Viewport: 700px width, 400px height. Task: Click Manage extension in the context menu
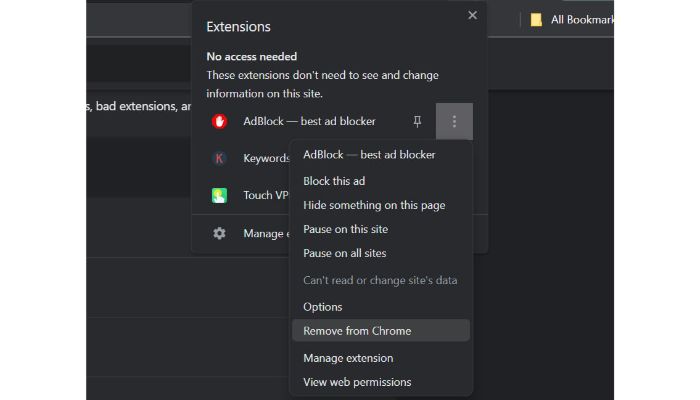348,358
